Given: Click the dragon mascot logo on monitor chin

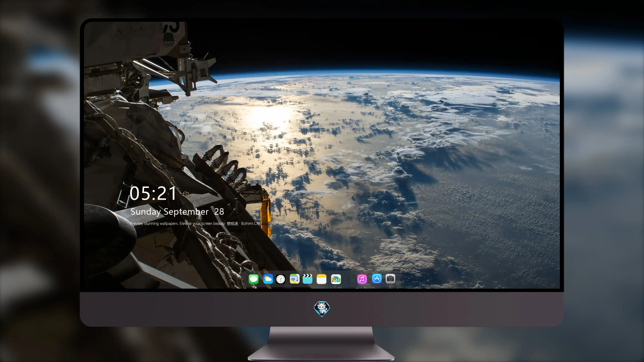Looking at the screenshot, I should (x=322, y=309).
